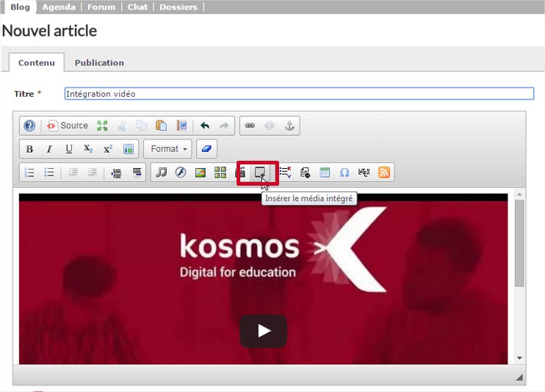
Task: Click the editor resize handle corner
Action: tap(519, 377)
